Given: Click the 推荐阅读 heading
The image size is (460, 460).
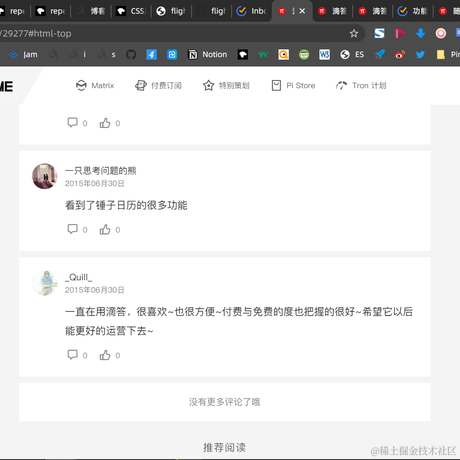Looking at the screenshot, I should (x=225, y=447).
